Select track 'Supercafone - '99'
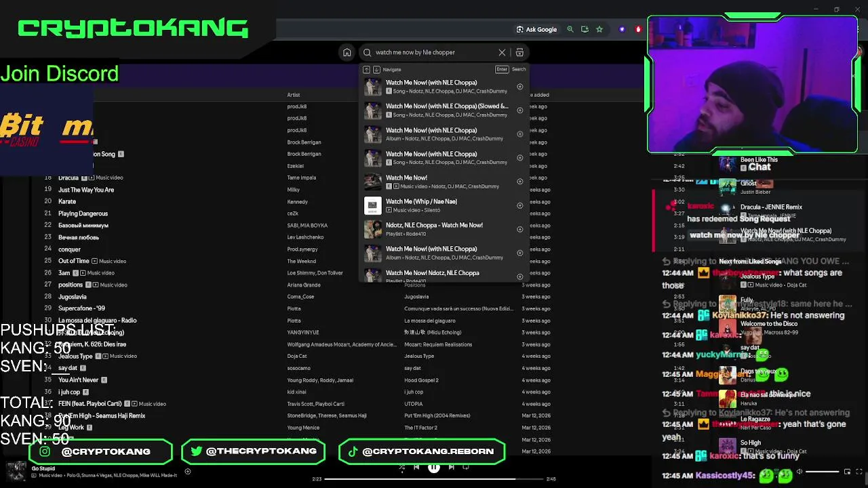 pos(81,308)
